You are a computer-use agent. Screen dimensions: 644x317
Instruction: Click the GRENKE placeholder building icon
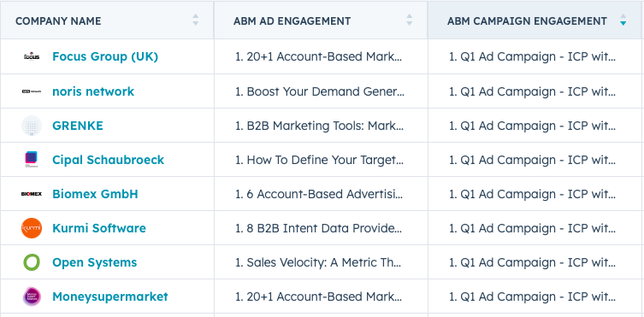tap(32, 126)
